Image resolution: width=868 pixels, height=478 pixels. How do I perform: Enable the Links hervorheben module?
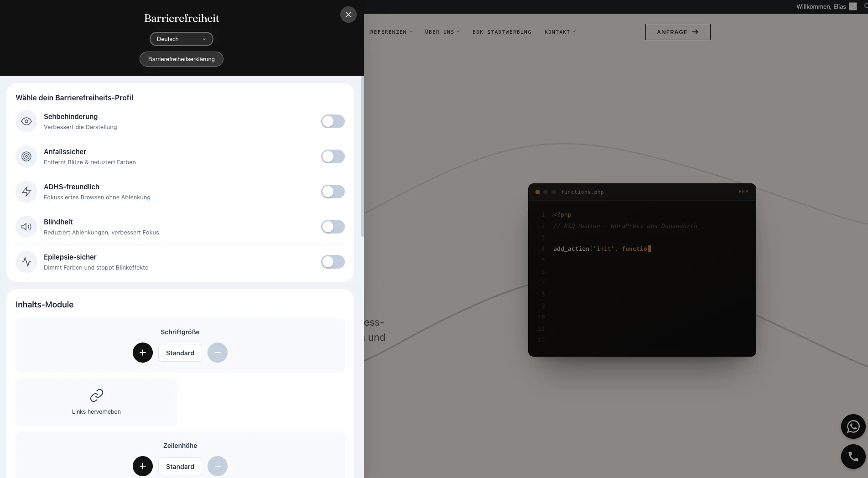[x=96, y=402]
